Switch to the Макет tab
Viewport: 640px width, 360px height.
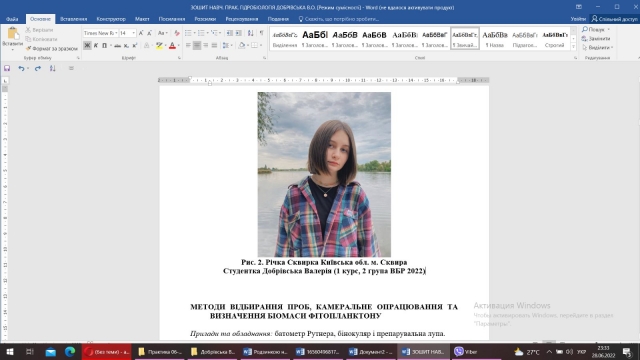[x=142, y=19]
